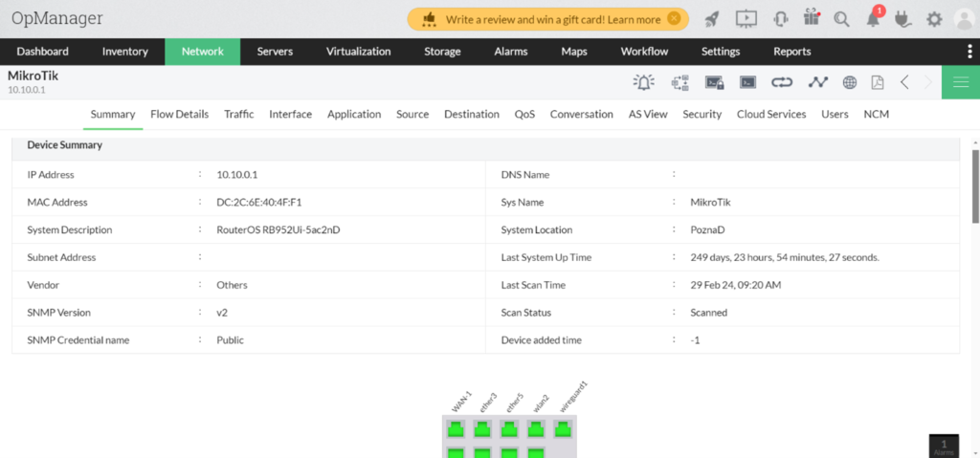Open the headset support icon
This screenshot has width=980, height=458.
[780, 18]
